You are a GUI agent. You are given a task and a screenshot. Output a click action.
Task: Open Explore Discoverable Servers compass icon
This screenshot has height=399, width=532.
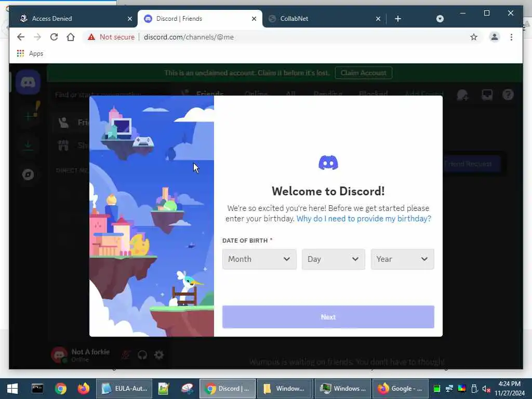click(x=28, y=175)
